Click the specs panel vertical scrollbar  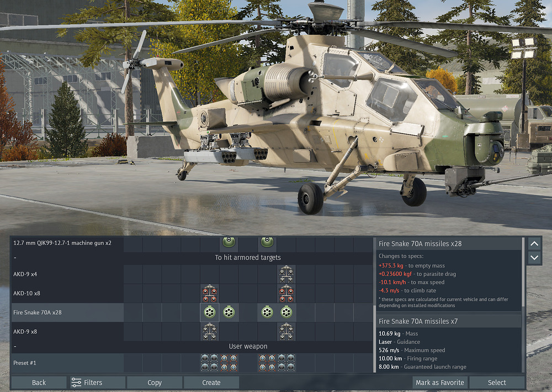pyautogui.click(x=523, y=272)
